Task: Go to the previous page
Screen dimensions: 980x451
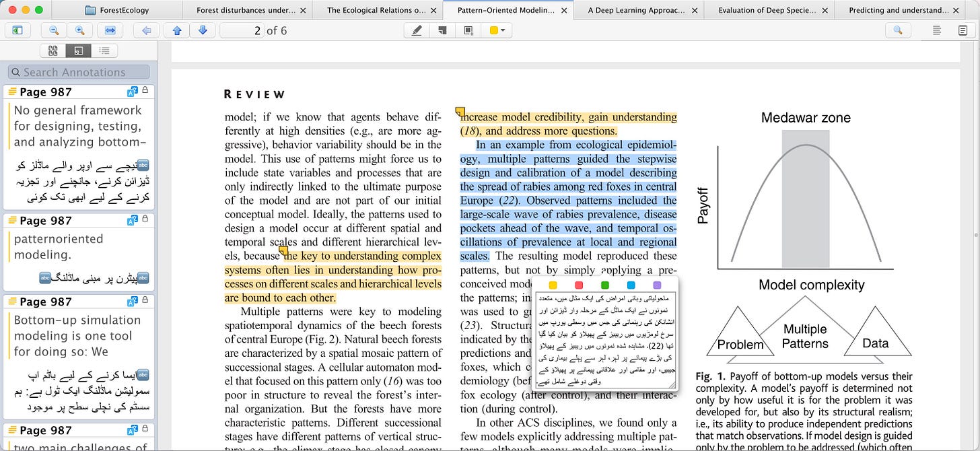Action: [177, 30]
